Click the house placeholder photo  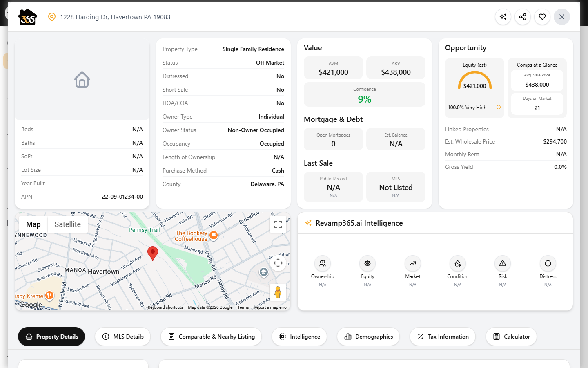pyautogui.click(x=82, y=79)
